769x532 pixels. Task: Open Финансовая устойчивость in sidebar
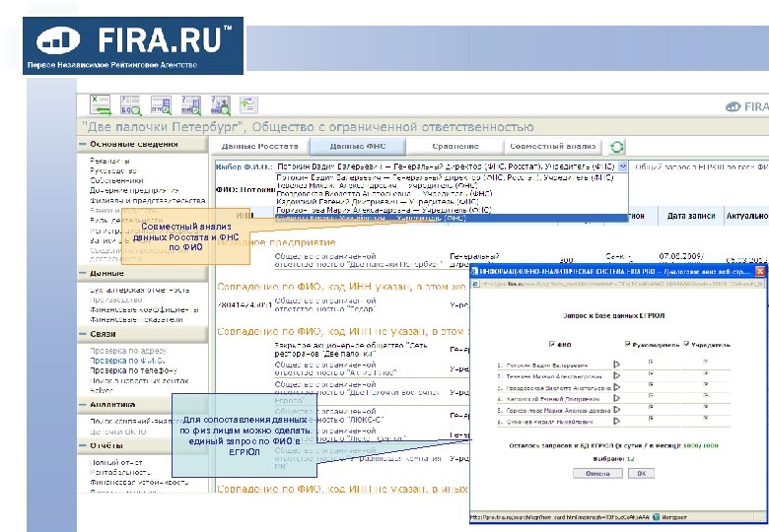tap(139, 482)
